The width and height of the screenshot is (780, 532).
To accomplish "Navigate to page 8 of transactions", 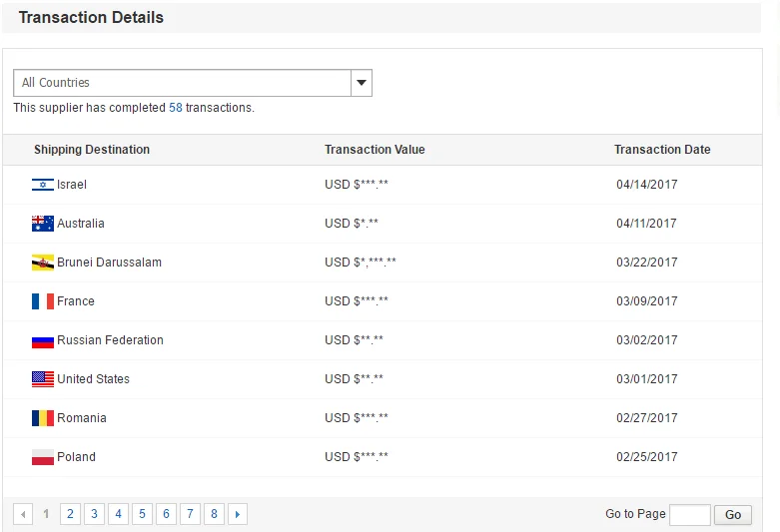I will point(214,514).
